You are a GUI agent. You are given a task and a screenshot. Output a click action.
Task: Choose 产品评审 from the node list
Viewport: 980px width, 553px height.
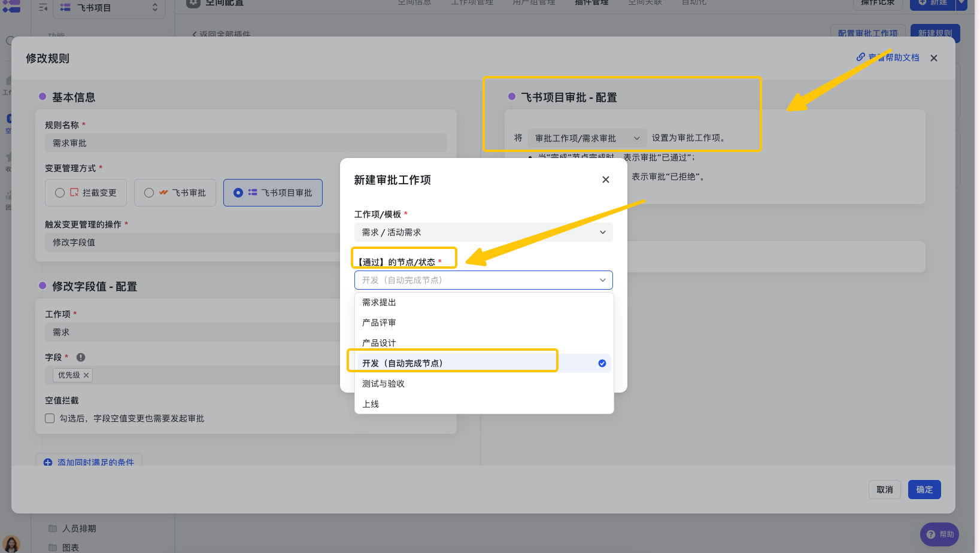tap(484, 323)
